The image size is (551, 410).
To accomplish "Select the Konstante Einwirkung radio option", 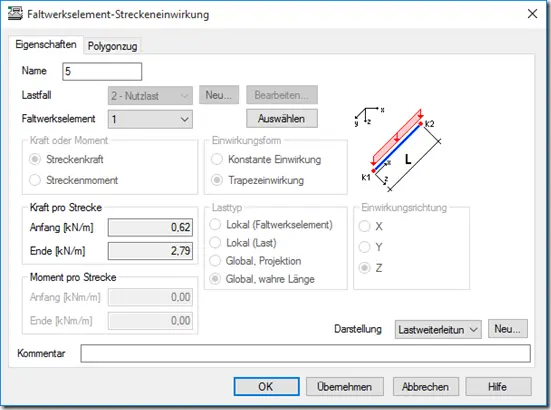I will 266,160.
